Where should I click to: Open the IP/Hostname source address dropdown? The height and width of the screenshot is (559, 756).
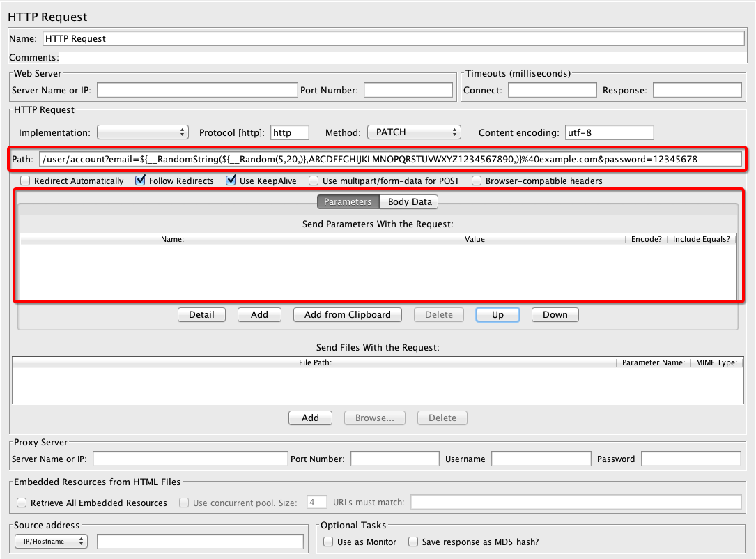pyautogui.click(x=51, y=542)
